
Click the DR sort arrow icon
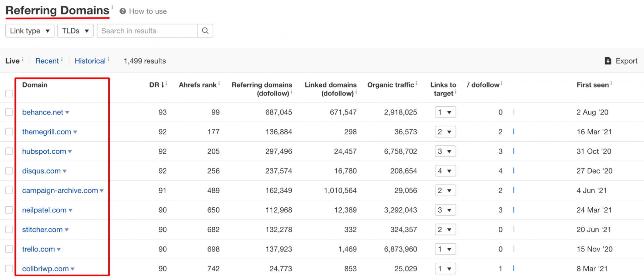[x=163, y=85]
